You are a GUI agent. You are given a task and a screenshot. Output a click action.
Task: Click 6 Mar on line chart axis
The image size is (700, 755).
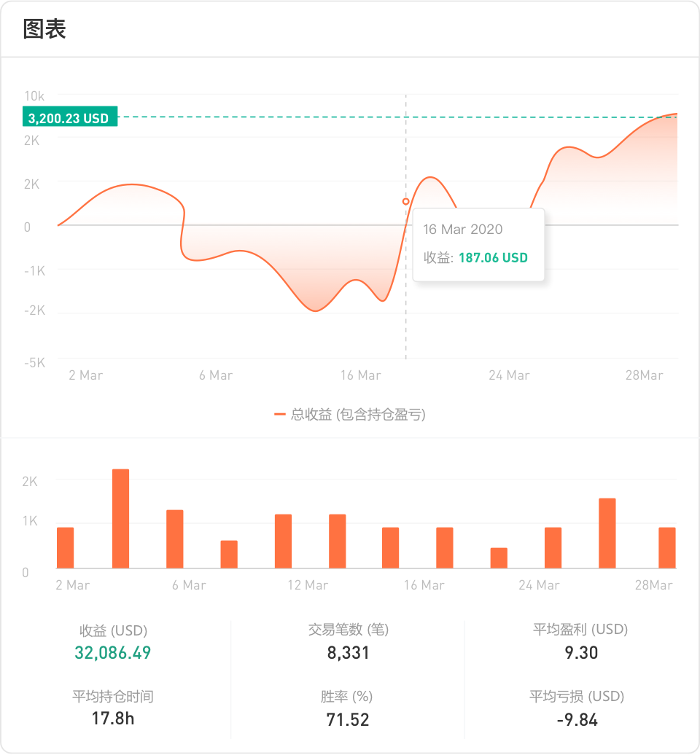[215, 375]
